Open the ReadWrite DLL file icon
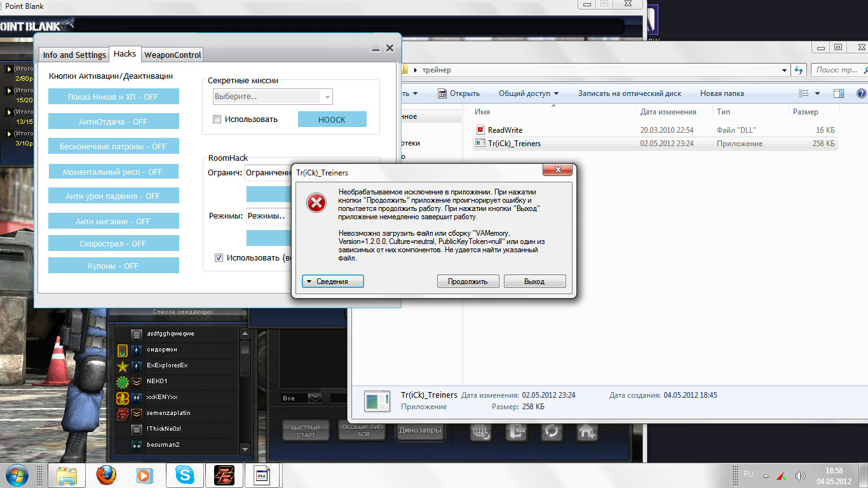This screenshot has height=488, width=868. pyautogui.click(x=481, y=130)
